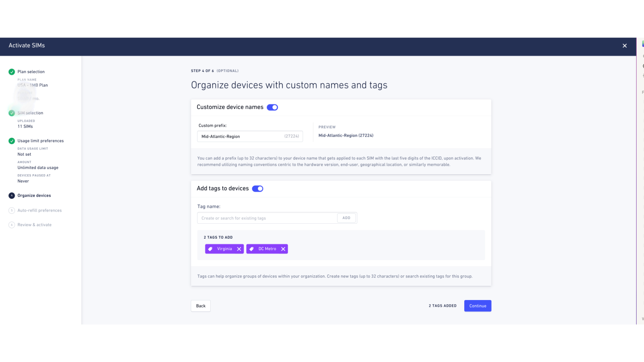Click the green checkmark beside Plan selection
644x362 pixels.
click(12, 72)
